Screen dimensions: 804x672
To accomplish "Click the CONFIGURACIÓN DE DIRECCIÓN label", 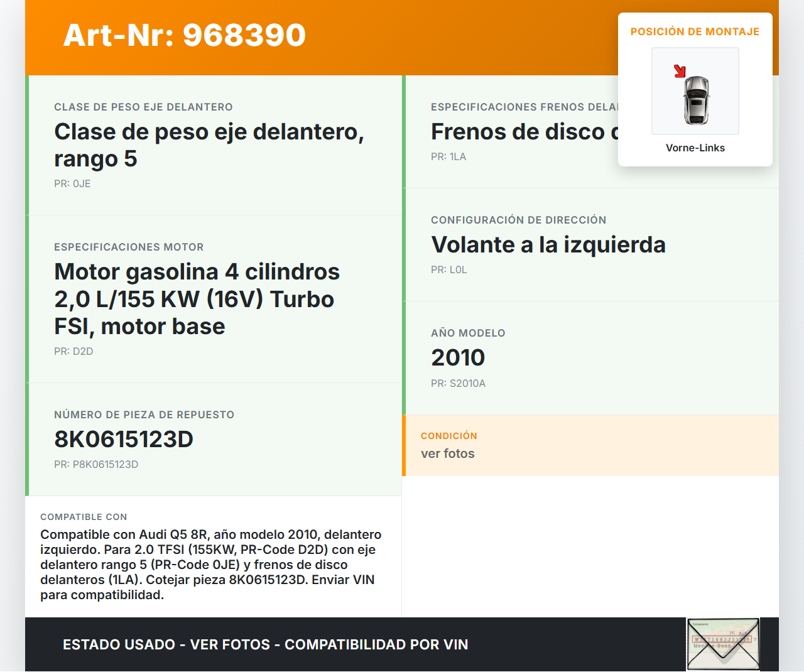I will click(x=519, y=220).
